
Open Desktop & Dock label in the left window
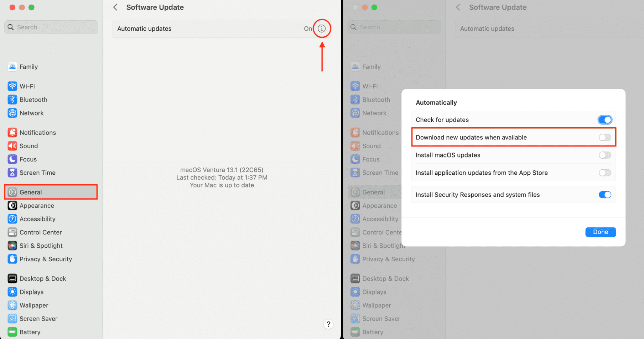click(43, 279)
